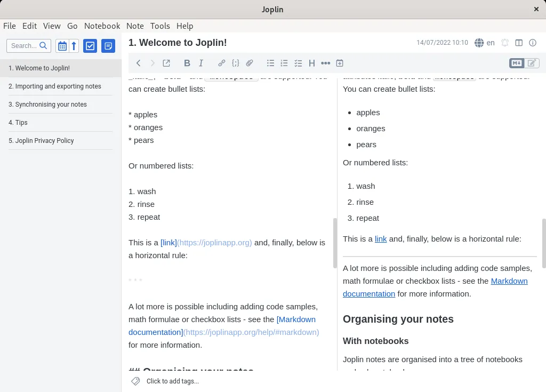The height and width of the screenshot is (392, 546).
Task: Open the note properties info icon
Action: tap(532, 43)
